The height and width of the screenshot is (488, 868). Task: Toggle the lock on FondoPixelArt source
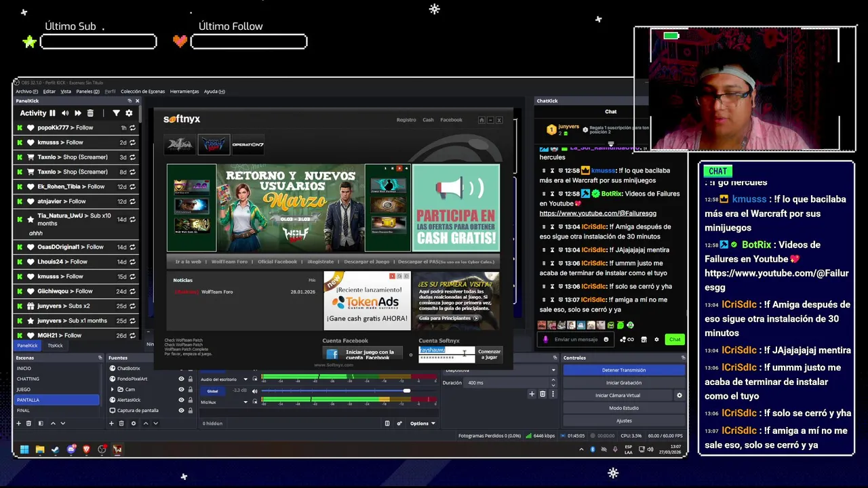point(190,379)
